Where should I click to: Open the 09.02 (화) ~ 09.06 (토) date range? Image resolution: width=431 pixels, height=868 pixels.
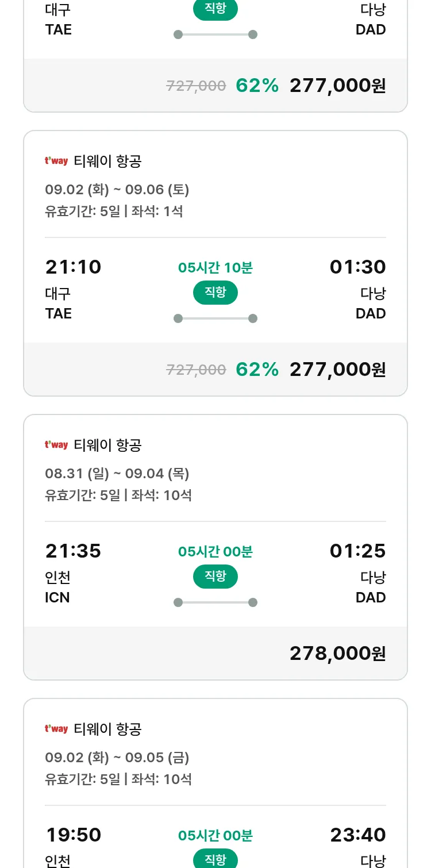coord(117,189)
